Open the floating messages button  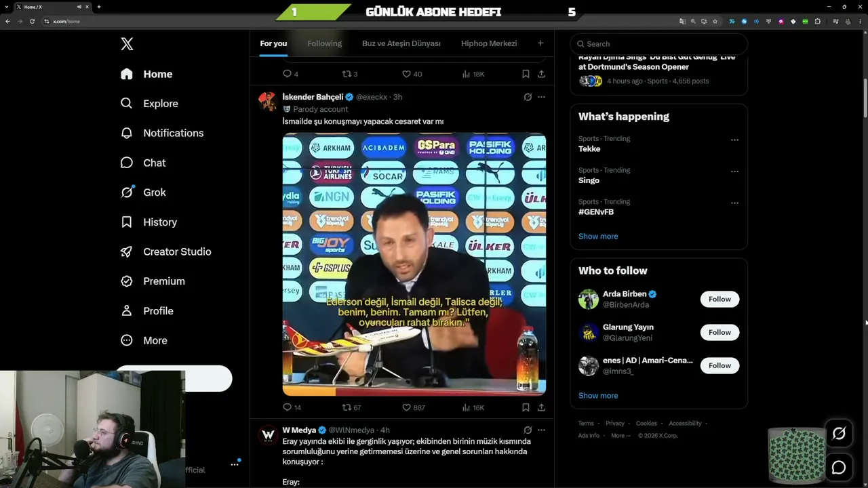tap(839, 468)
